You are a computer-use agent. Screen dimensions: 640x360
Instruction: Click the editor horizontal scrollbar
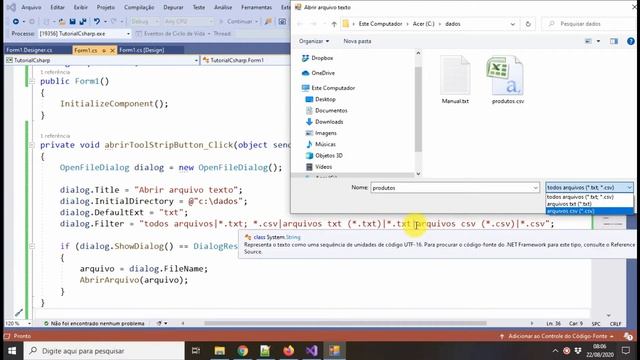click(x=345, y=323)
